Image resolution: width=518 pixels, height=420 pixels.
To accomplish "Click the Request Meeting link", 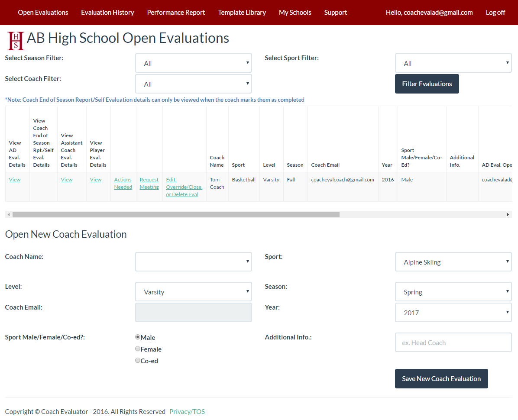I will click(x=149, y=183).
